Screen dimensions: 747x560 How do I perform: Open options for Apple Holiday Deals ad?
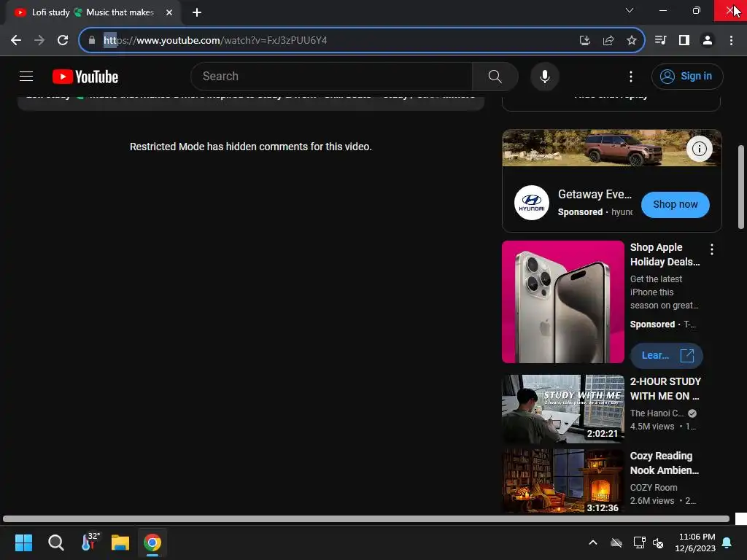711,249
